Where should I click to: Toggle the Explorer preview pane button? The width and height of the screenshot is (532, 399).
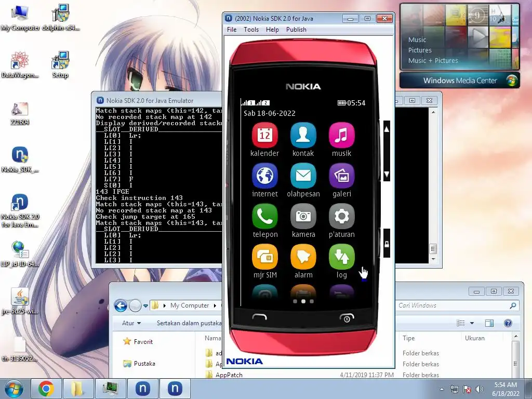pos(489,323)
